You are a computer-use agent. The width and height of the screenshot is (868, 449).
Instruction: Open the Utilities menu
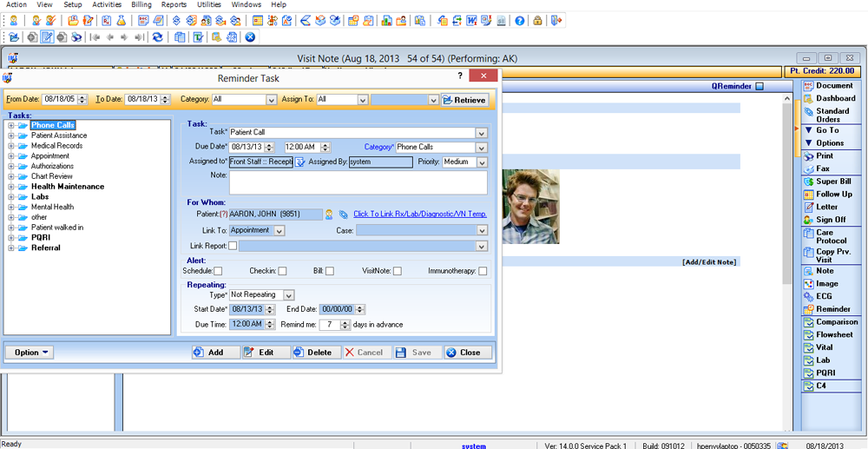pyautogui.click(x=208, y=4)
